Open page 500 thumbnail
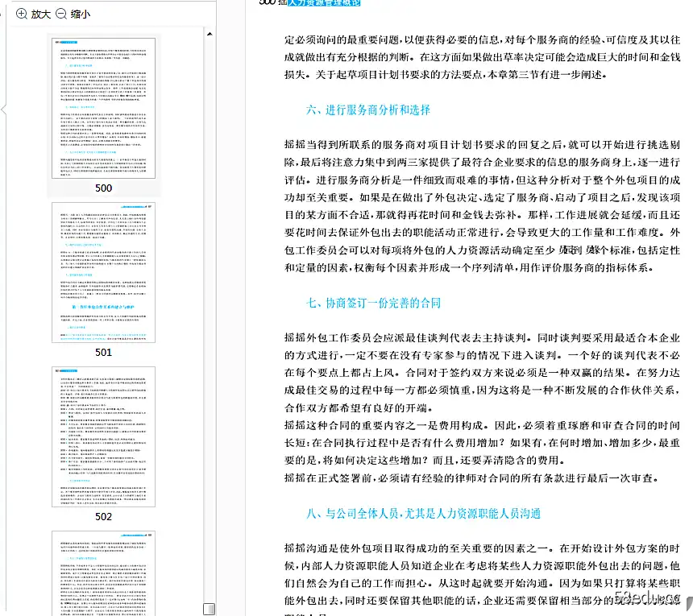This screenshot has height=616, width=693. point(103,108)
